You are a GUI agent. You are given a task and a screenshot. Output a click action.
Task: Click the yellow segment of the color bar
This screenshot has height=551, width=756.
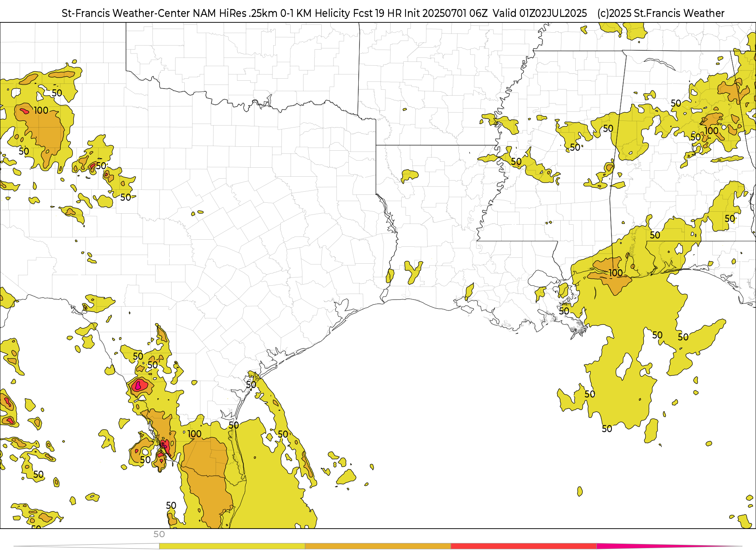tap(232, 546)
